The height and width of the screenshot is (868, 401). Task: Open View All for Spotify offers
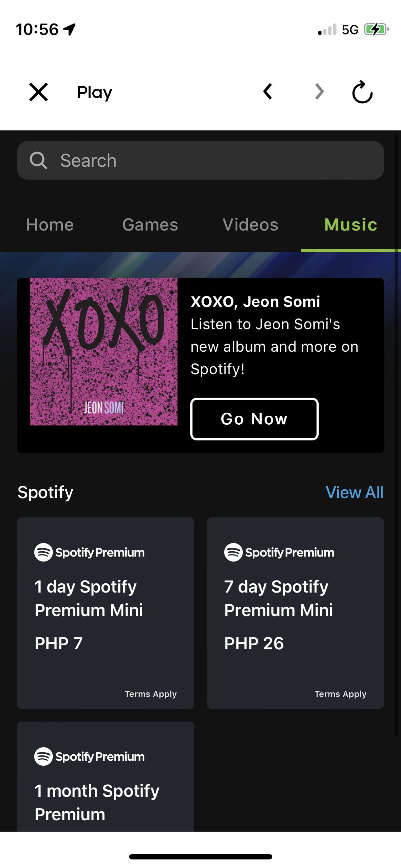pos(354,492)
